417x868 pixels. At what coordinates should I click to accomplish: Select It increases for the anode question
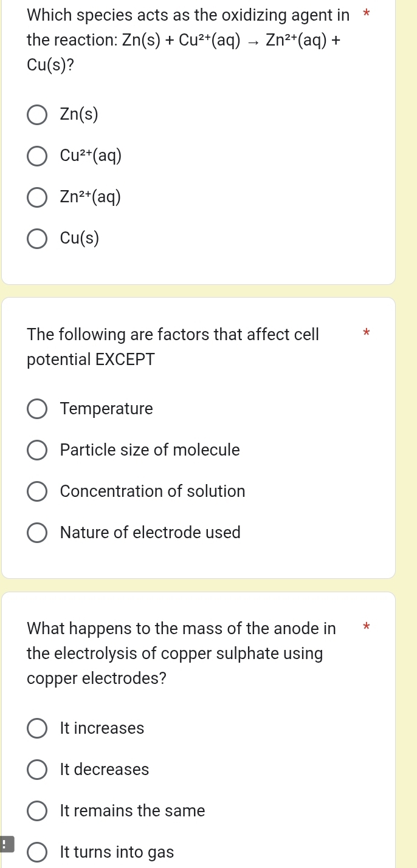(37, 728)
